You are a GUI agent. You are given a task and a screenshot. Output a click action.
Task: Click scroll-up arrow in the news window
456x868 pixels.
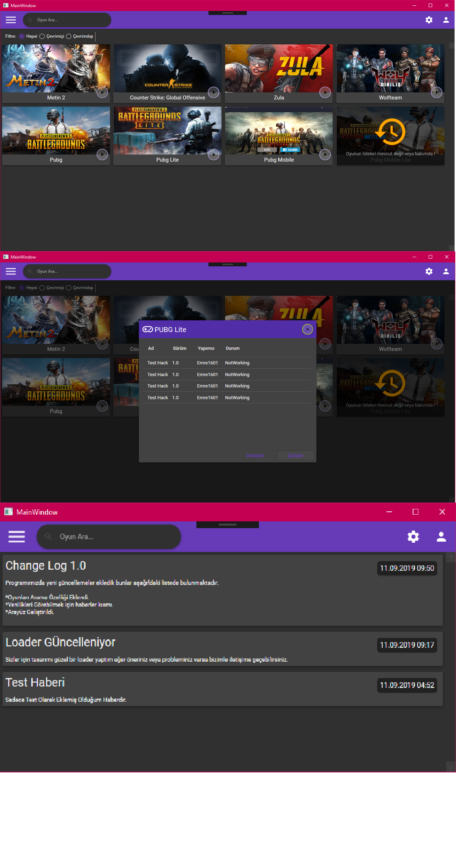451,558
